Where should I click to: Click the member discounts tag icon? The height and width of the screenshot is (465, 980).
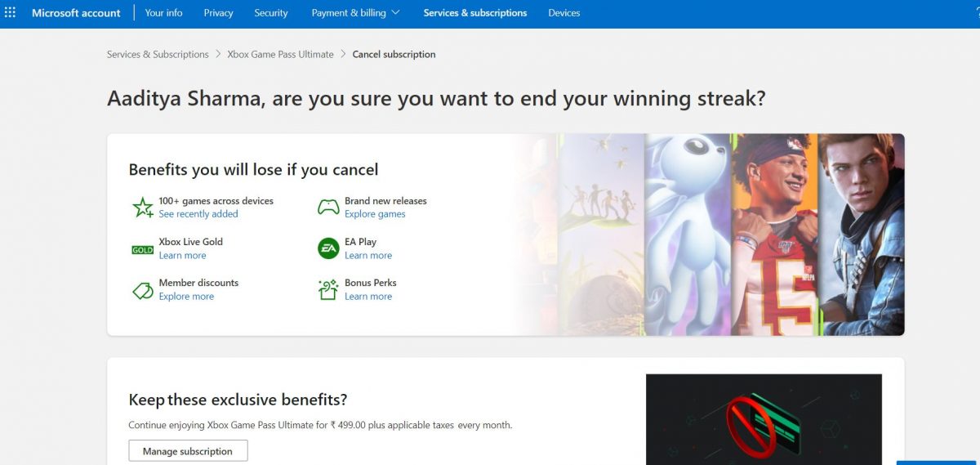pos(143,290)
